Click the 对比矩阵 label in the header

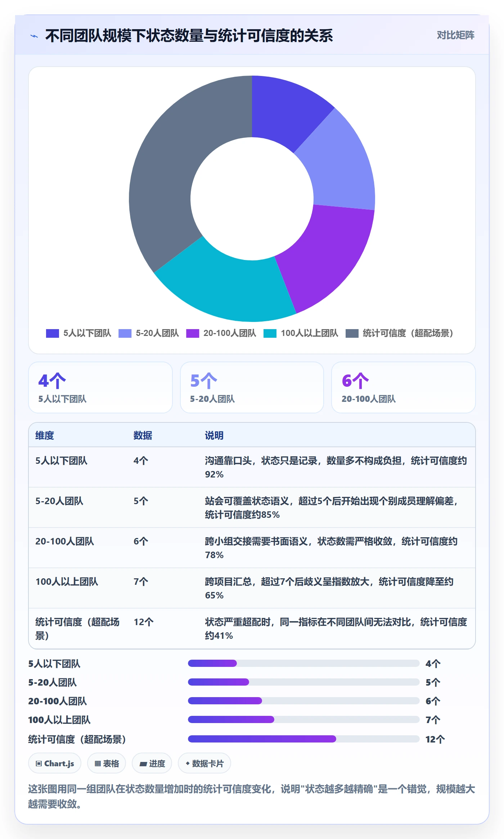point(455,35)
